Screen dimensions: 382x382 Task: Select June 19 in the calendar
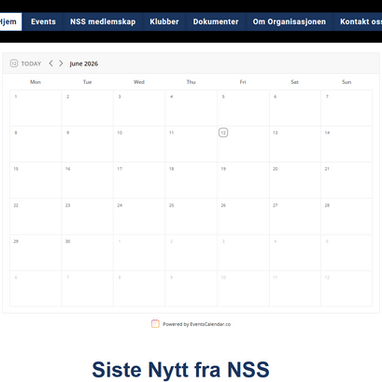tap(243, 180)
